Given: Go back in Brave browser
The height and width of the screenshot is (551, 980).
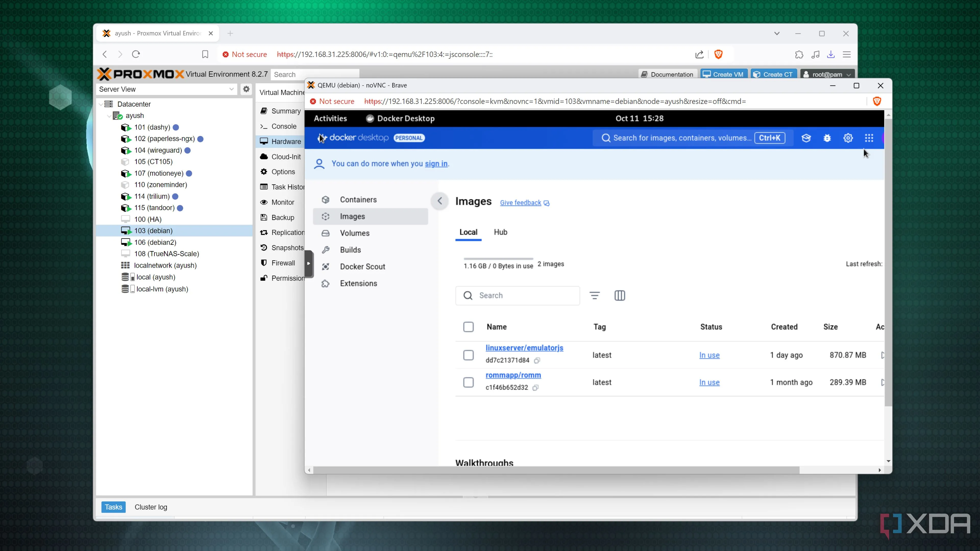Looking at the screenshot, I should (105, 54).
